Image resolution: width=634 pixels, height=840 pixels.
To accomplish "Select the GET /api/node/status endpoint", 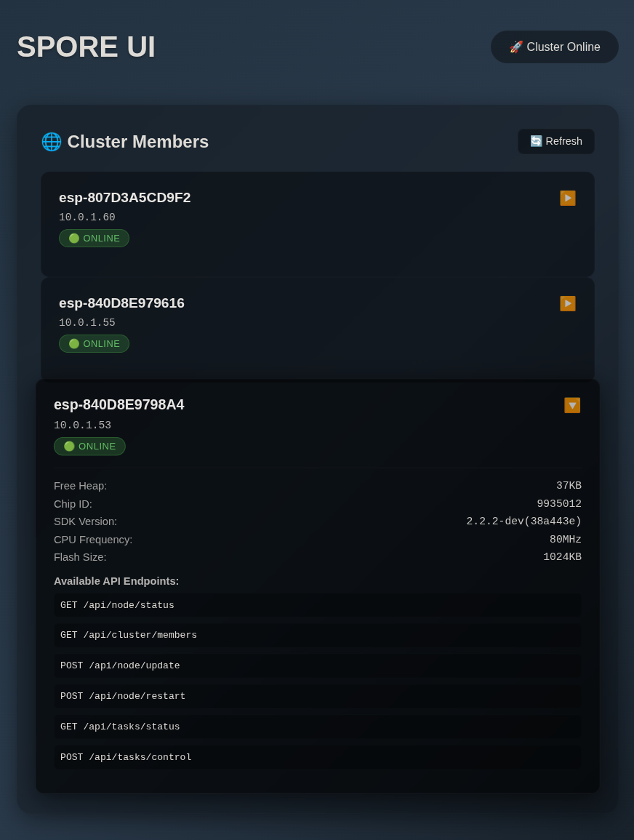I will (317, 604).
